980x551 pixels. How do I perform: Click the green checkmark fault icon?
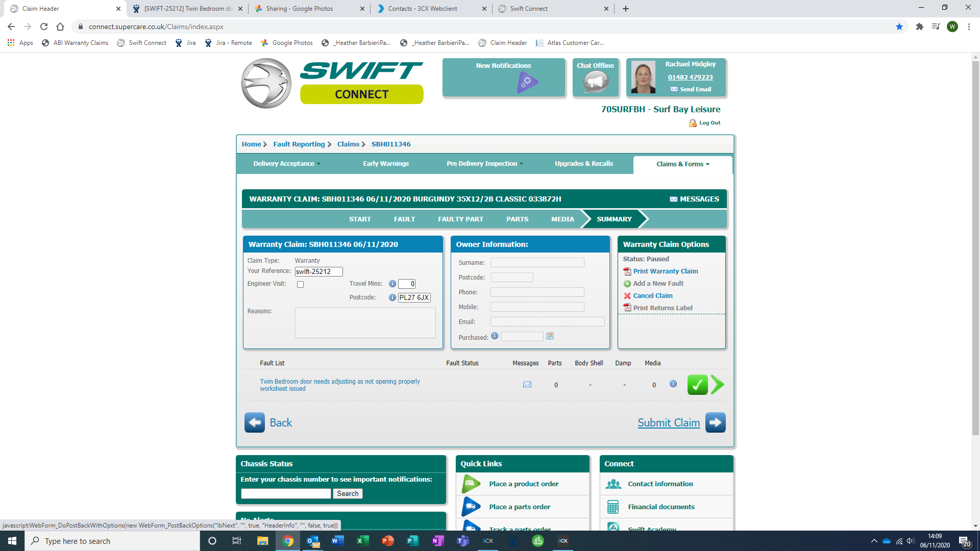tap(697, 385)
